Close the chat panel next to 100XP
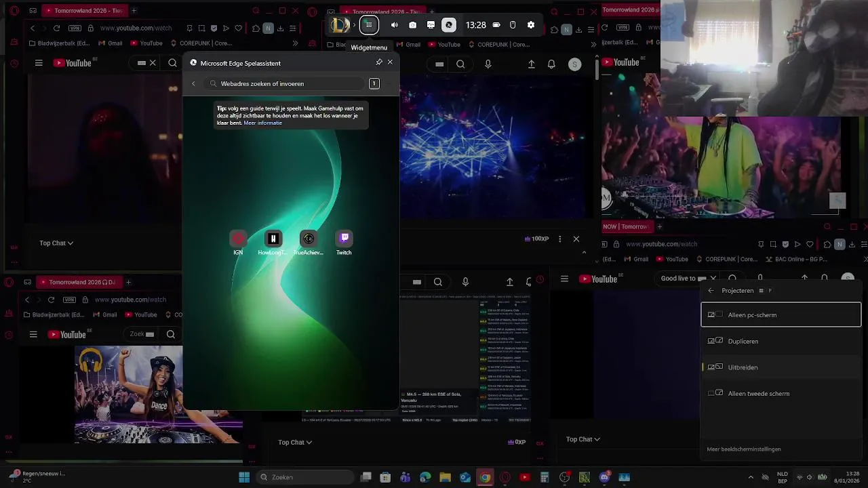868x488 pixels. 576,239
